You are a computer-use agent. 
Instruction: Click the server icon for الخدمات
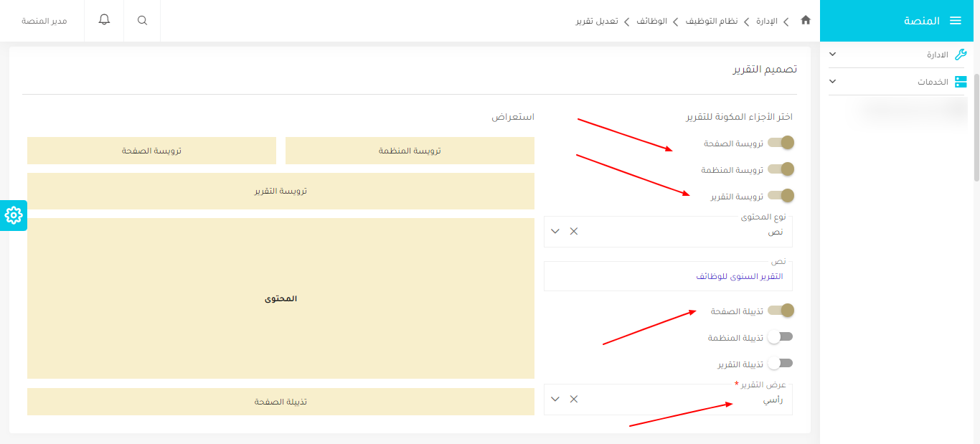[961, 82]
